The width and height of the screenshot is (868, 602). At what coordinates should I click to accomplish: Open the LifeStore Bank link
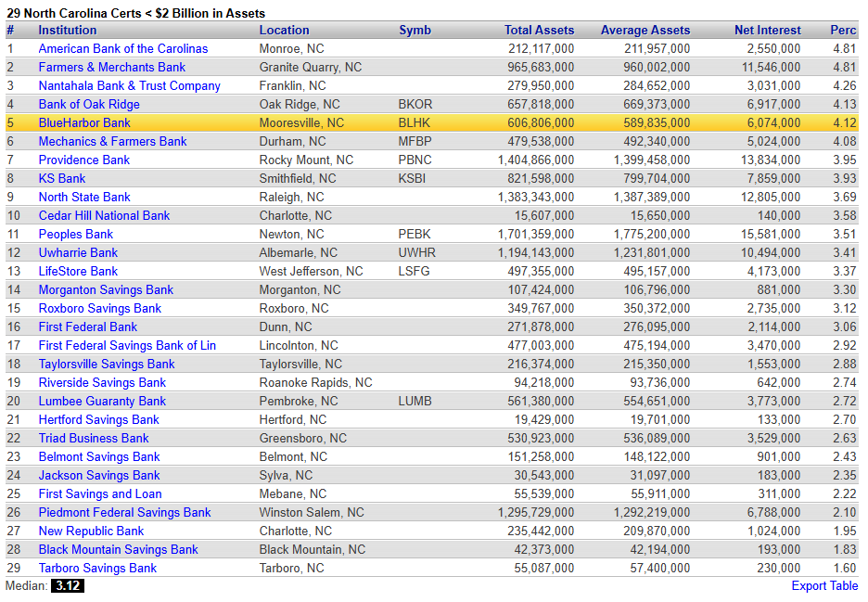(x=78, y=272)
